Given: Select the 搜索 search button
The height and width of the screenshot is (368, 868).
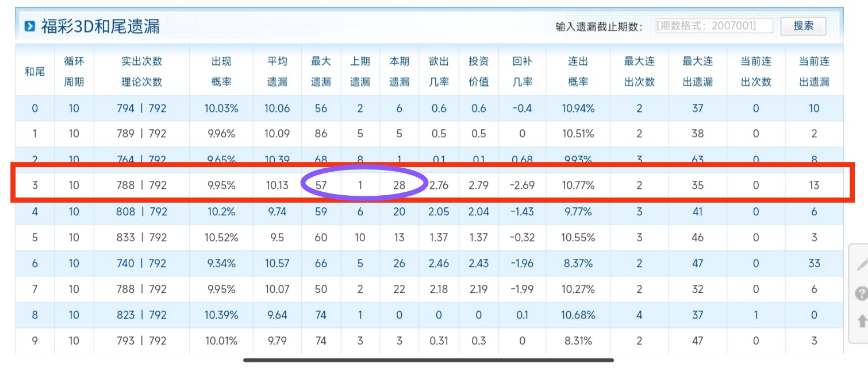Looking at the screenshot, I should (x=804, y=26).
